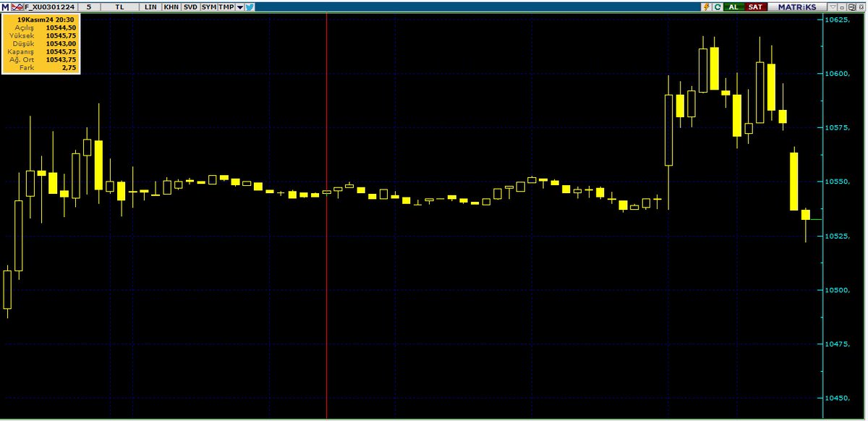Select the Ağ. Ort 10543,75 value
The height and width of the screenshot is (421, 868).
pyautogui.click(x=60, y=60)
